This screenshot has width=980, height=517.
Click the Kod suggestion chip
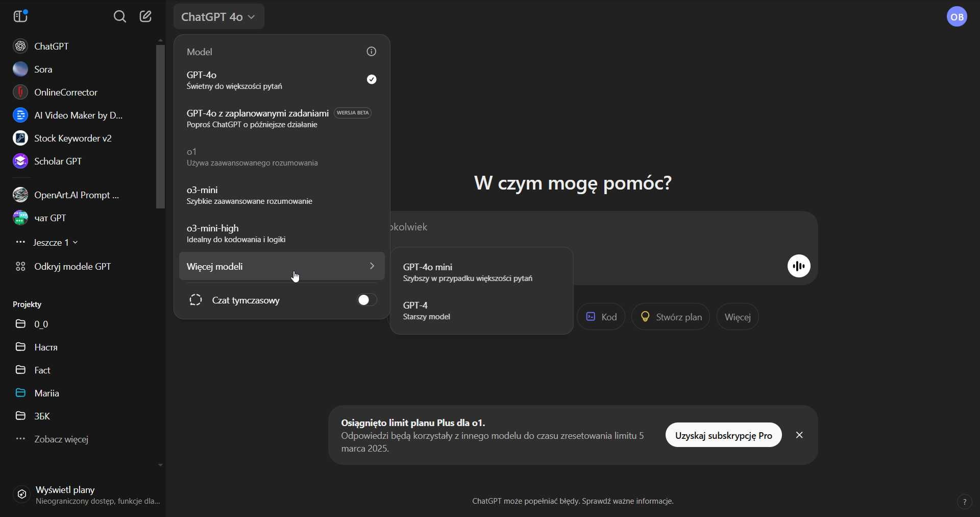tap(601, 317)
